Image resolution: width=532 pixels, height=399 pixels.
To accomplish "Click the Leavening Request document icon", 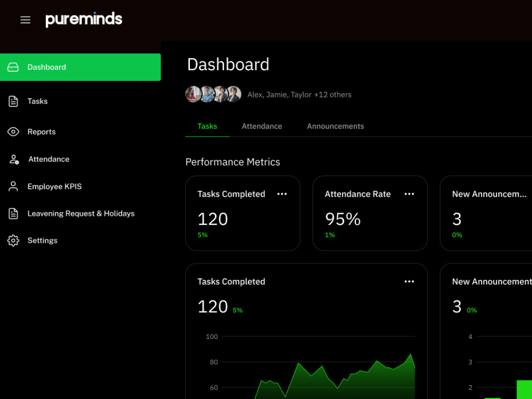I will click(13, 213).
